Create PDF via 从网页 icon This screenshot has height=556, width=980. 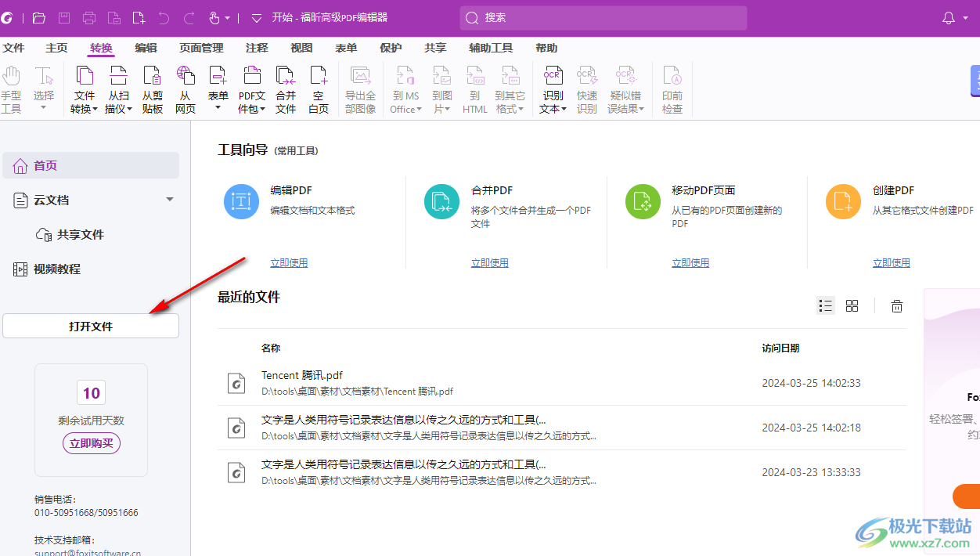tap(186, 90)
